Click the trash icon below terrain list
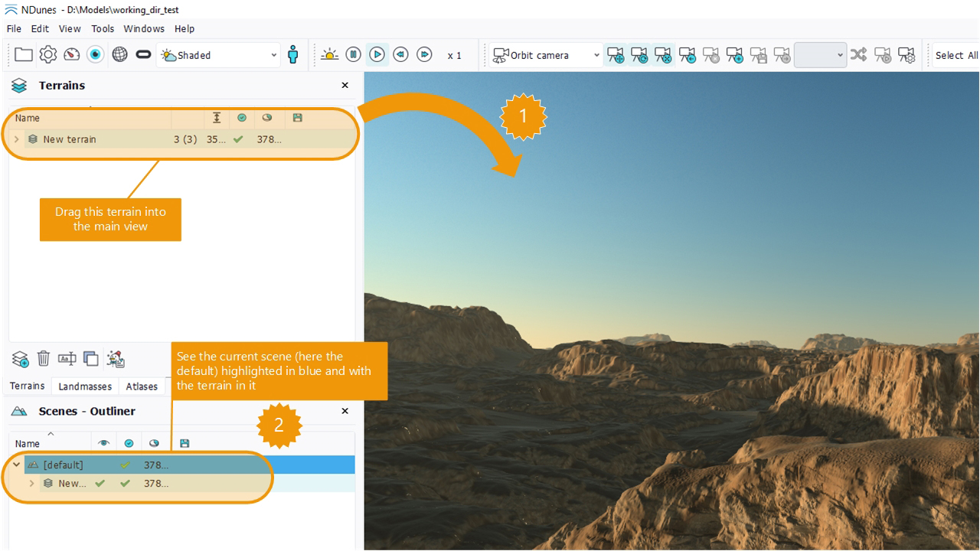 pos(44,358)
